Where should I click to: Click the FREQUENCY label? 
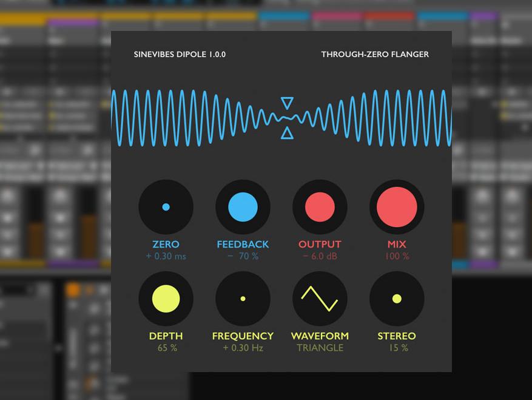pos(243,336)
